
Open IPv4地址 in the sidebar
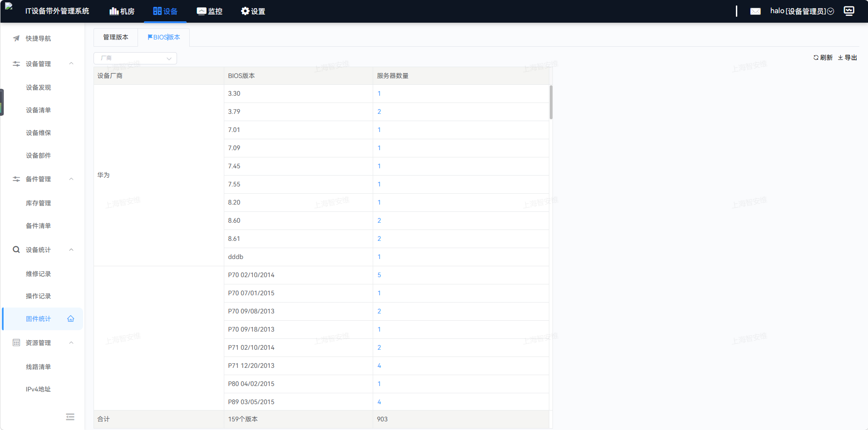39,389
